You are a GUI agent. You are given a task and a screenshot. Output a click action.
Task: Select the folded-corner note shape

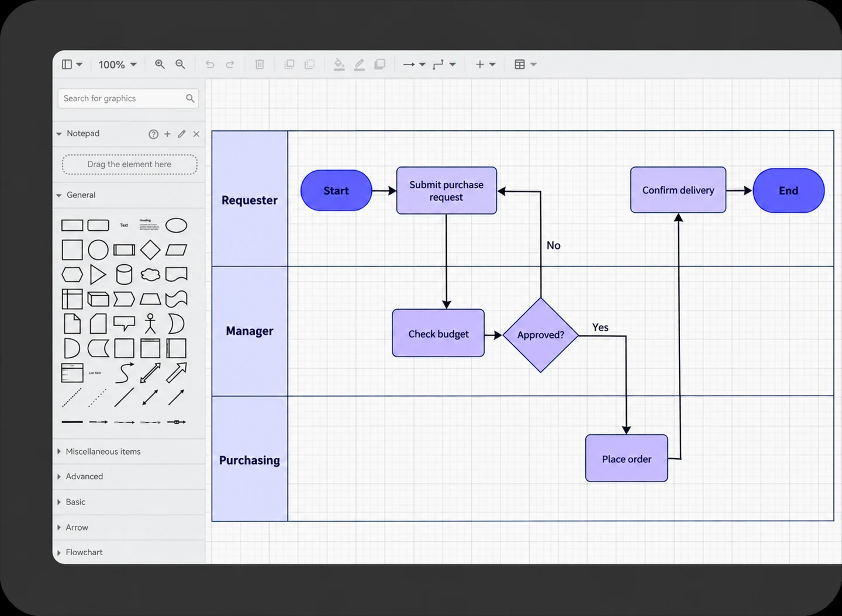(x=73, y=323)
